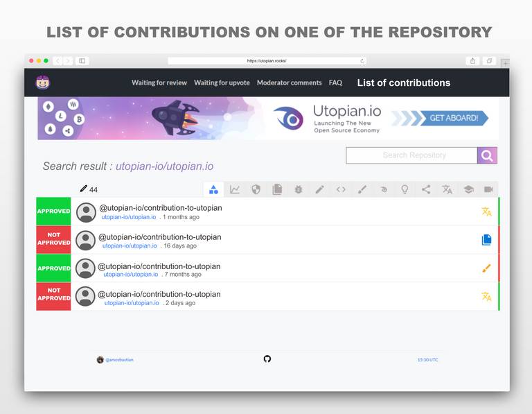Click the pencil icon next to 44

(x=83, y=189)
